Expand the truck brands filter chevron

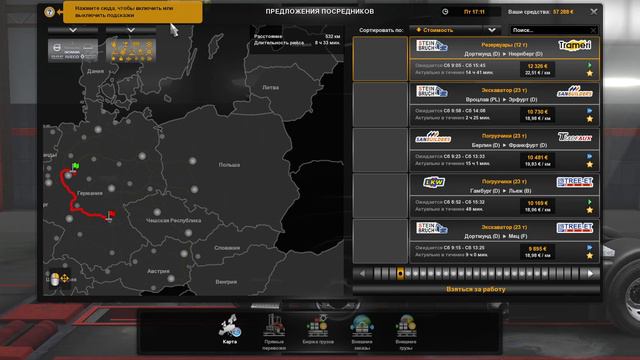tap(73, 30)
